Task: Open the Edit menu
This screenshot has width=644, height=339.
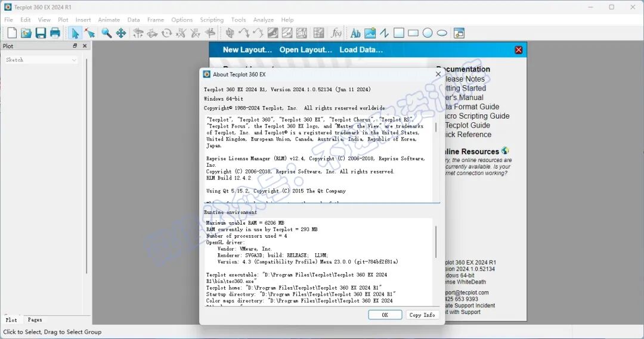Action: (x=26, y=20)
